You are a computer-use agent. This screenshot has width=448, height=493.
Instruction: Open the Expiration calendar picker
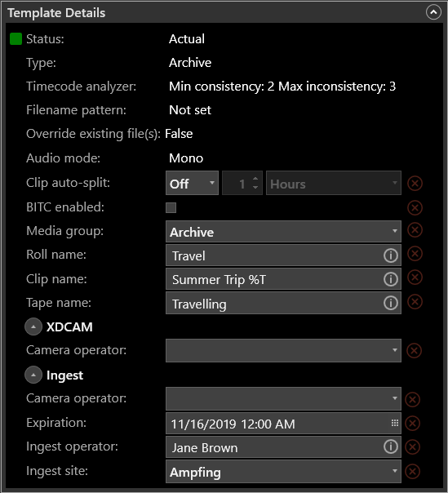click(395, 423)
